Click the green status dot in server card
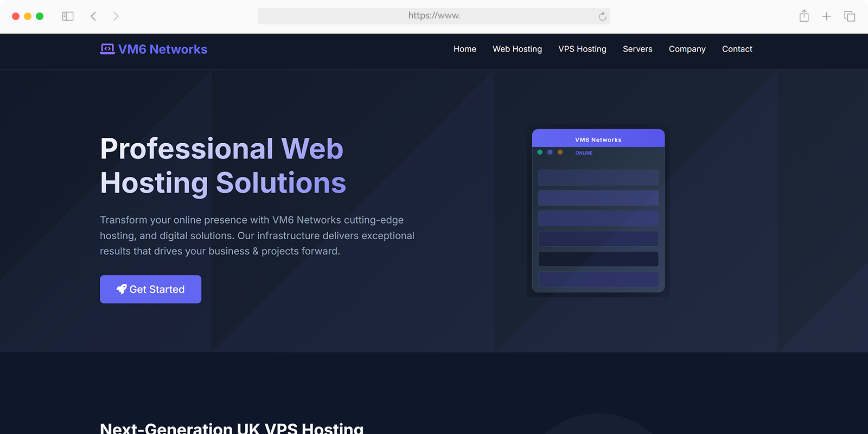 pyautogui.click(x=540, y=152)
